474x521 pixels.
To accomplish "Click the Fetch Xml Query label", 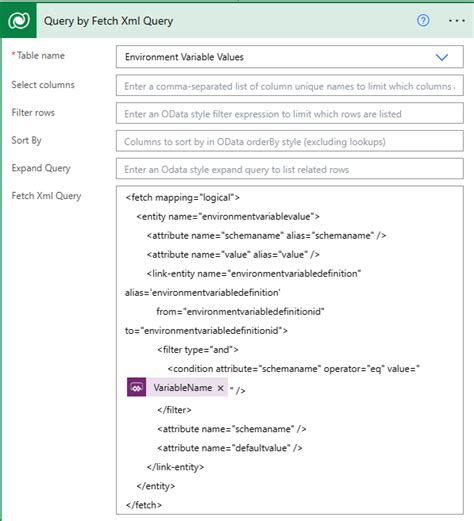I will [46, 196].
